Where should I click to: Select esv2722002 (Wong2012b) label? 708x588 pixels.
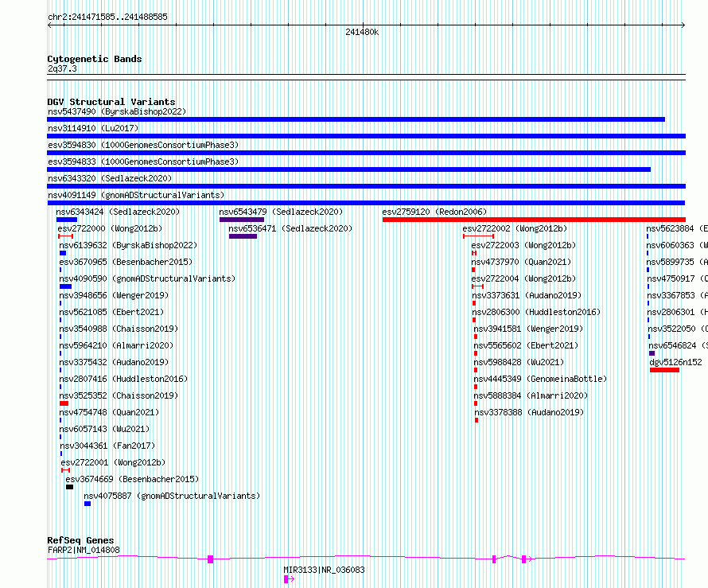(x=515, y=228)
